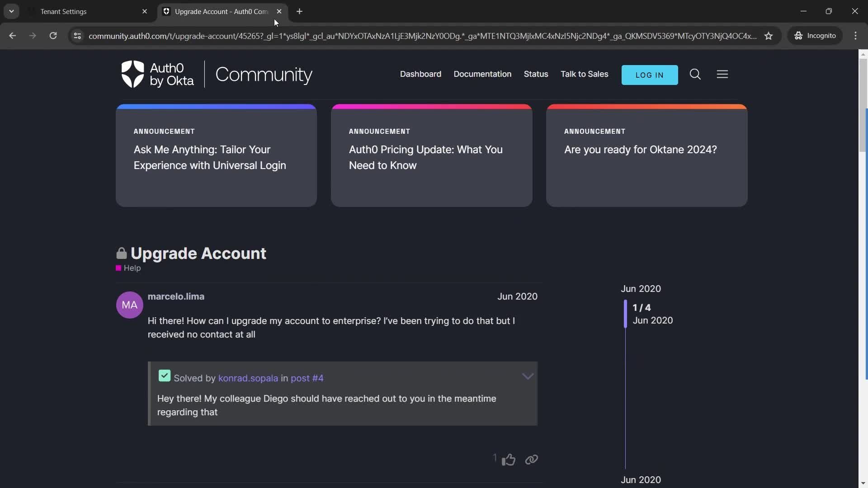The height and width of the screenshot is (488, 868).
Task: Restore down the browser window
Action: coord(829,11)
